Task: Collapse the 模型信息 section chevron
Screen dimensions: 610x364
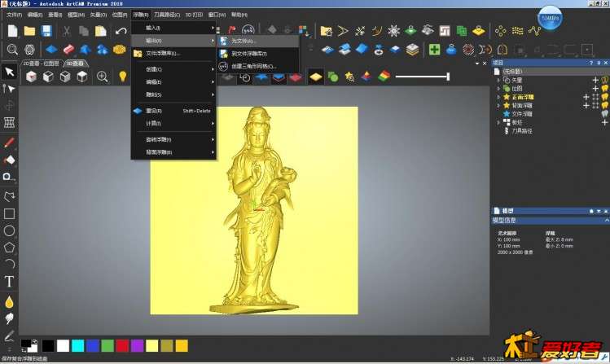Action: point(606,220)
